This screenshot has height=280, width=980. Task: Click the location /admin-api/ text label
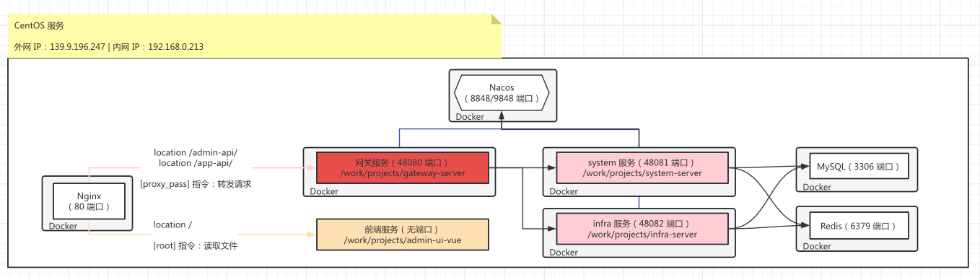pos(196,153)
